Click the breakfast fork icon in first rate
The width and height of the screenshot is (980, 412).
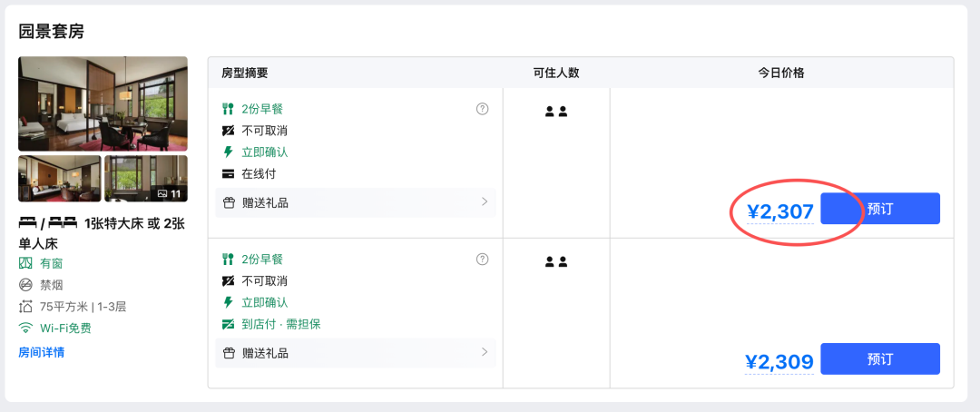(x=229, y=109)
